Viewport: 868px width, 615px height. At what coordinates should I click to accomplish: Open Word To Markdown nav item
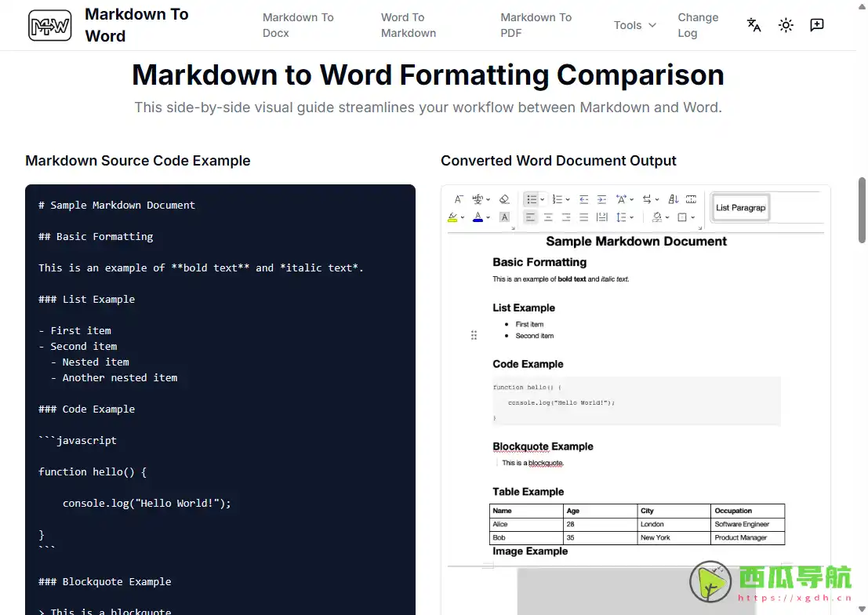[409, 25]
